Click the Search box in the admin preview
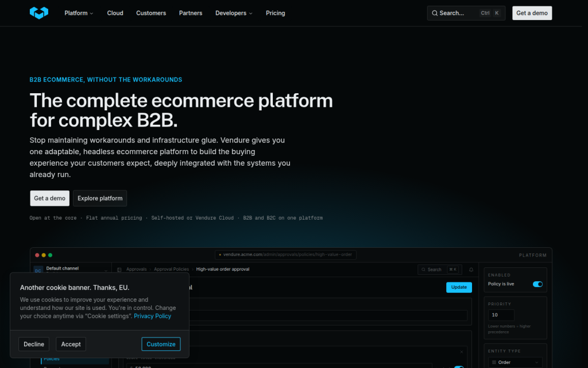This screenshot has width=588, height=368. point(439,270)
